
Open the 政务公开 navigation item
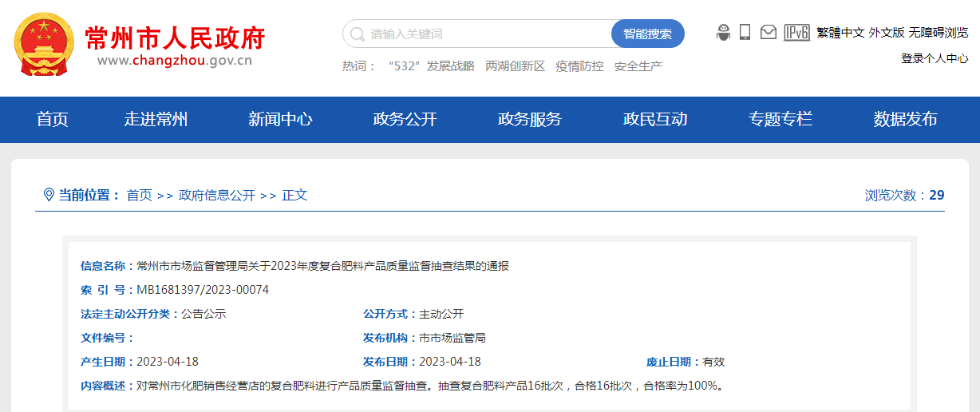pos(405,120)
